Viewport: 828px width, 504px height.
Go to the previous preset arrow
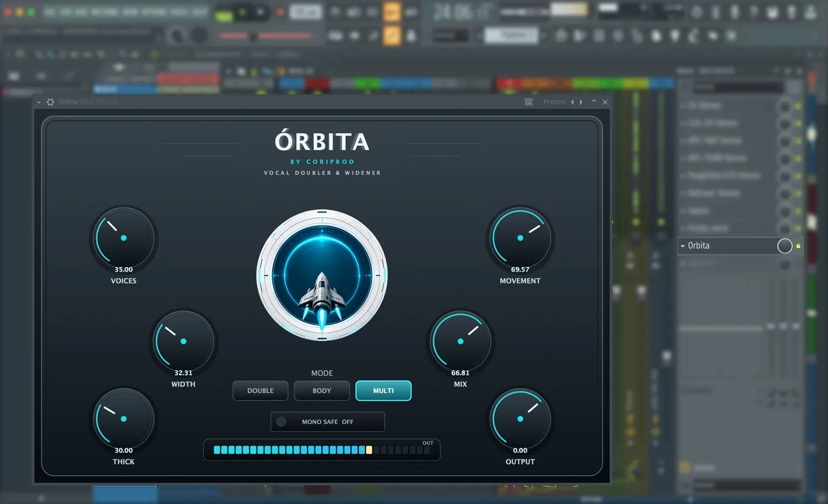(572, 102)
